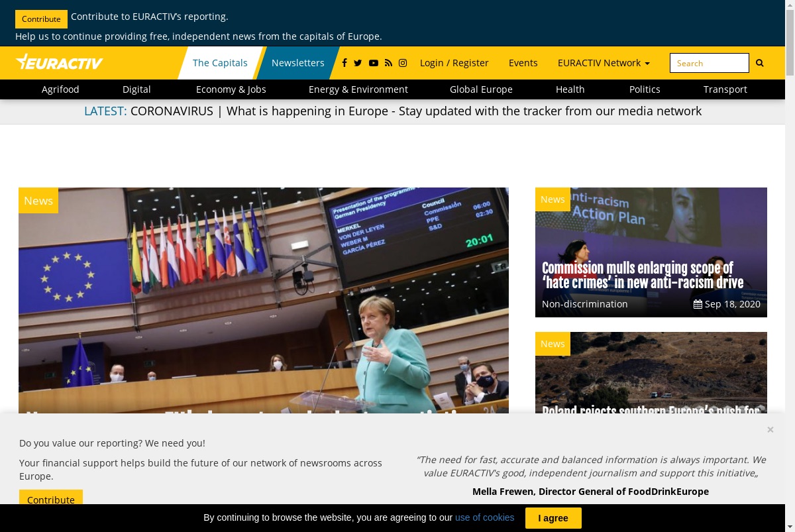Image resolution: width=795 pixels, height=532 pixels.
Task: Click the I agree cookie button
Action: tap(553, 518)
